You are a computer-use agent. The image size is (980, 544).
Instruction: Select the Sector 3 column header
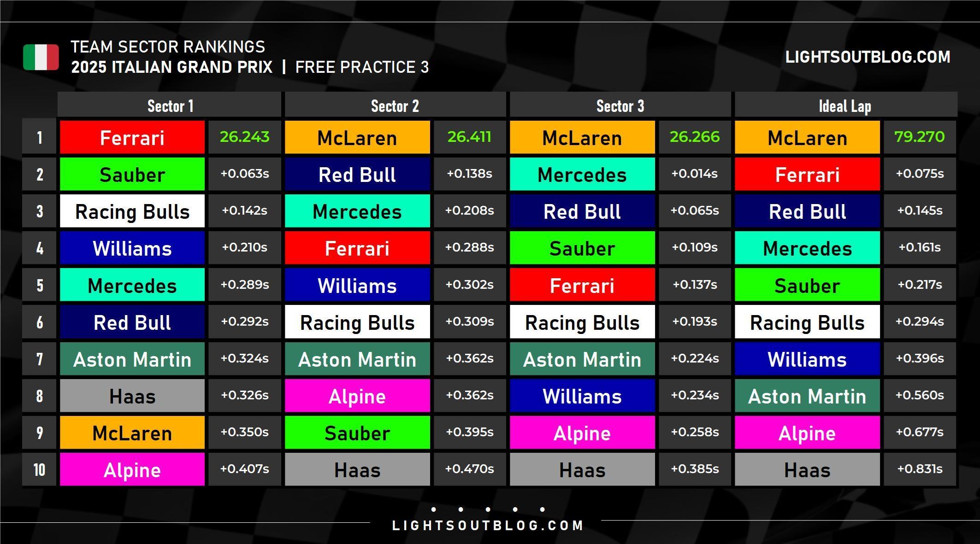(620, 105)
